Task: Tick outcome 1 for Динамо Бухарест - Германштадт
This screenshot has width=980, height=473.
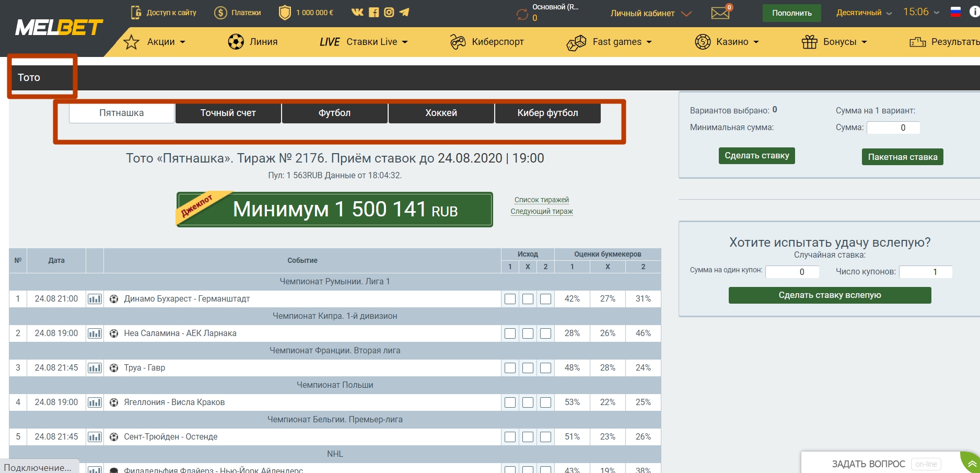Action: (510, 299)
